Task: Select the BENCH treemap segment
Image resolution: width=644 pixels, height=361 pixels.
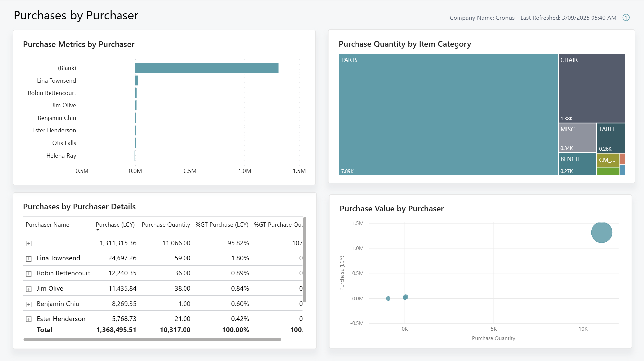Action: point(577,164)
